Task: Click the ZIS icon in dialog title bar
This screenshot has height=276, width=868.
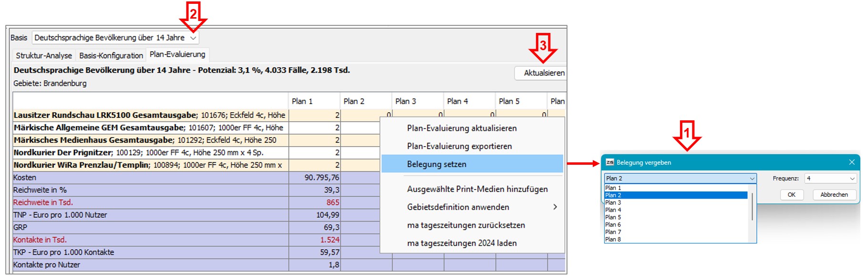Action: tap(610, 162)
